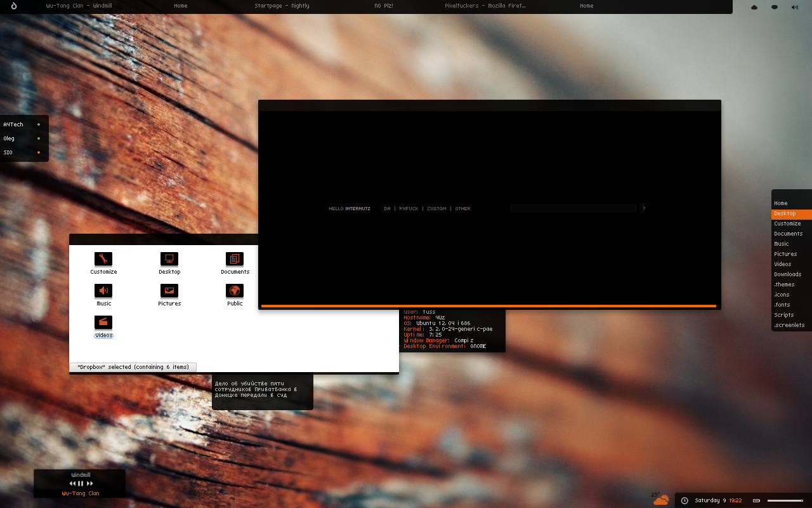This screenshot has width=812, height=508.
Task: Open the Downloads shortcut in side panel
Action: point(787,274)
